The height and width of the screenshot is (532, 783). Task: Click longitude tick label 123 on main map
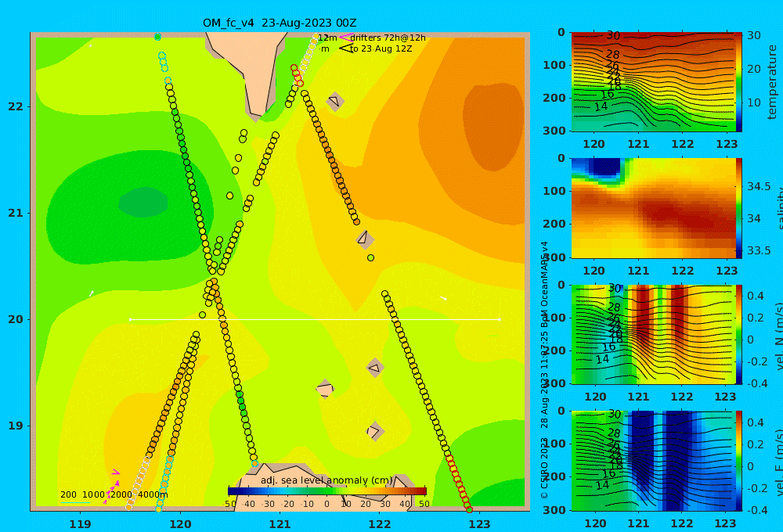click(x=479, y=524)
